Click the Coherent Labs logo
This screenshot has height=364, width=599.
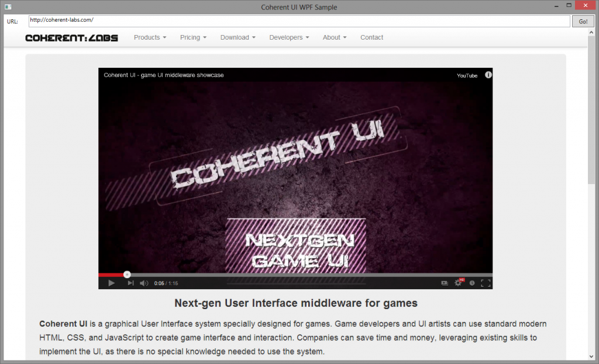coord(71,37)
